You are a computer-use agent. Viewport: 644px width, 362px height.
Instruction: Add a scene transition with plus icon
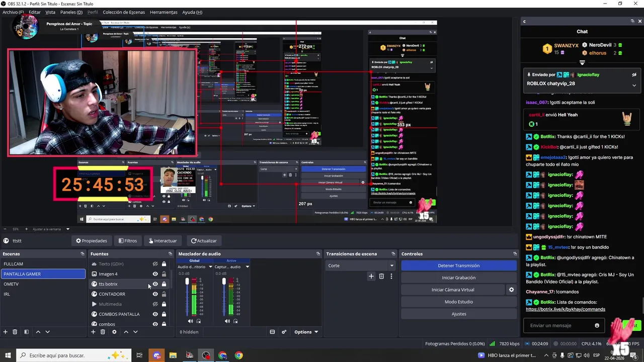coord(371,276)
